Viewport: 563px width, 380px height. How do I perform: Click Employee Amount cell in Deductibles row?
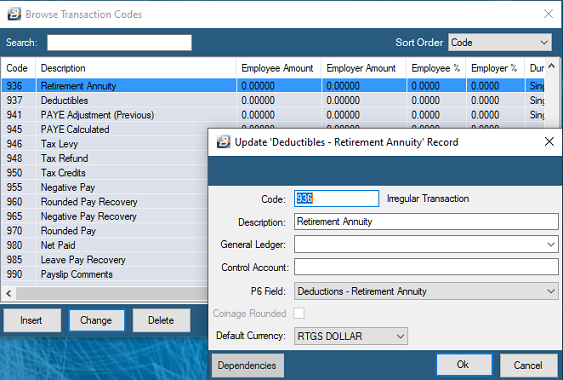(279, 100)
